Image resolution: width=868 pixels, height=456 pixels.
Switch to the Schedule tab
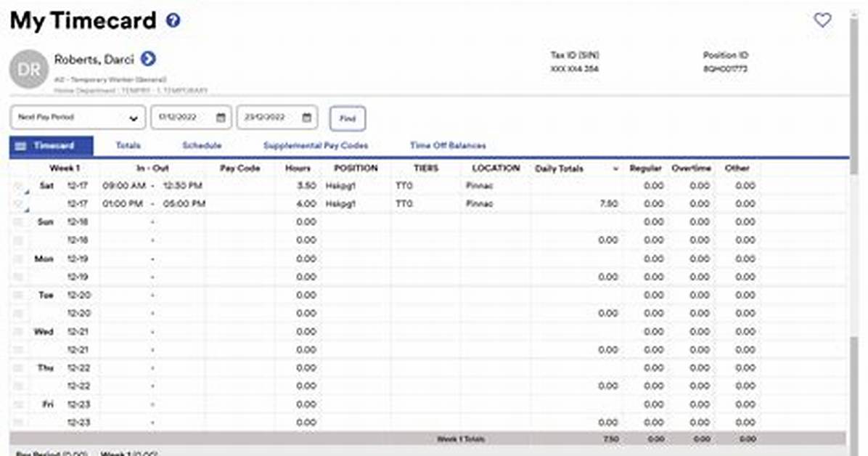tap(202, 146)
